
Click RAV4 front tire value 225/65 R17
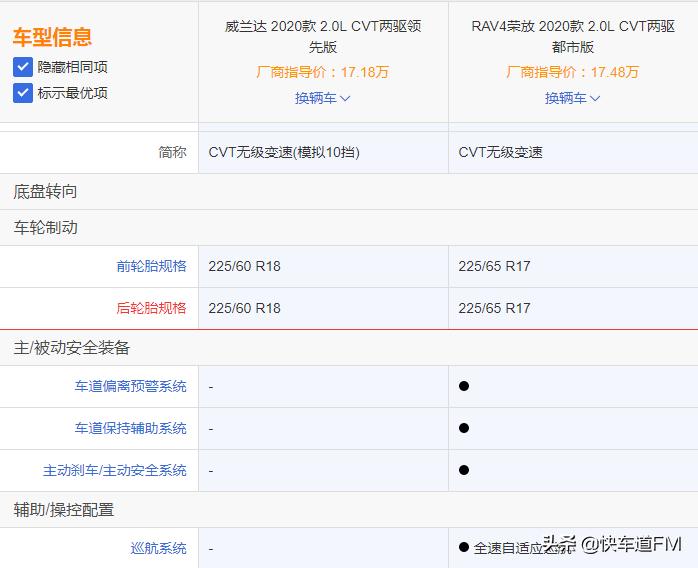point(494,266)
